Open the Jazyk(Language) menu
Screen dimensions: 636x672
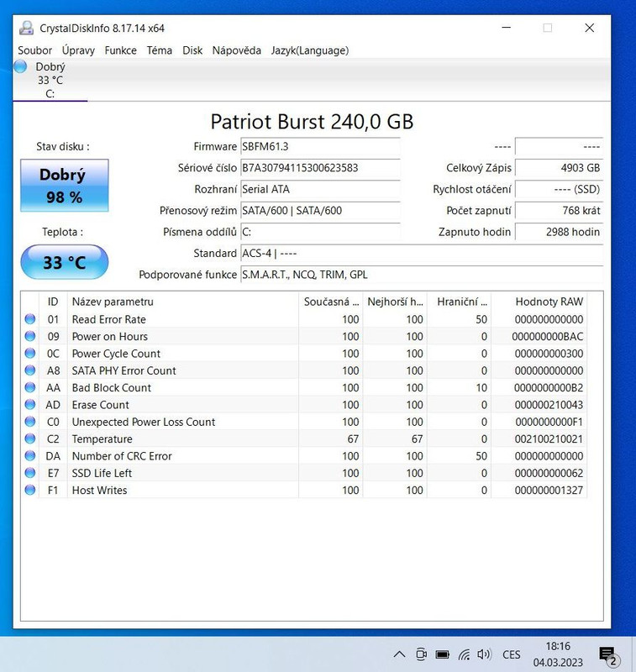click(310, 50)
